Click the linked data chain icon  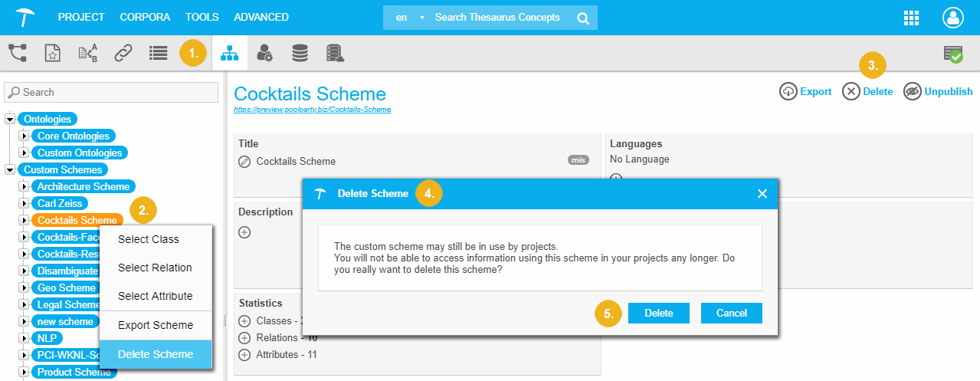tap(123, 53)
